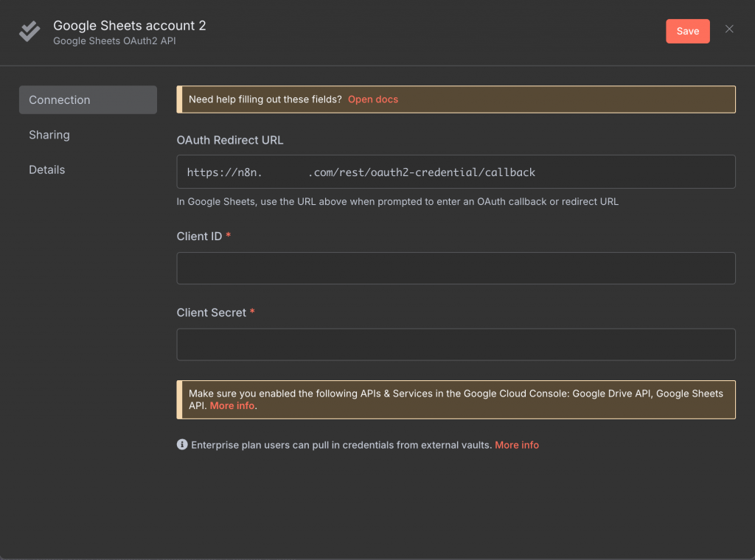Viewport: 755px width, 560px height.
Task: Click the credential double-checkmark icon
Action: click(x=29, y=32)
